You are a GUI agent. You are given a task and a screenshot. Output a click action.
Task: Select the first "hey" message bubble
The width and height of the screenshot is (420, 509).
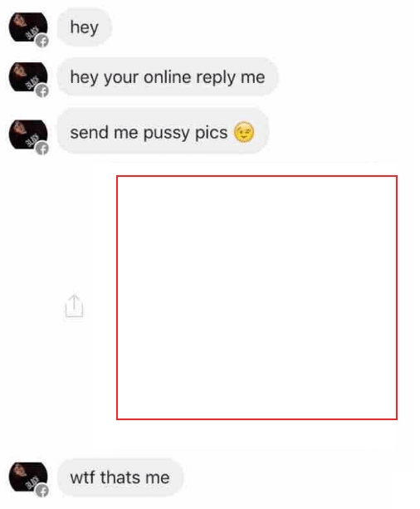(x=85, y=27)
